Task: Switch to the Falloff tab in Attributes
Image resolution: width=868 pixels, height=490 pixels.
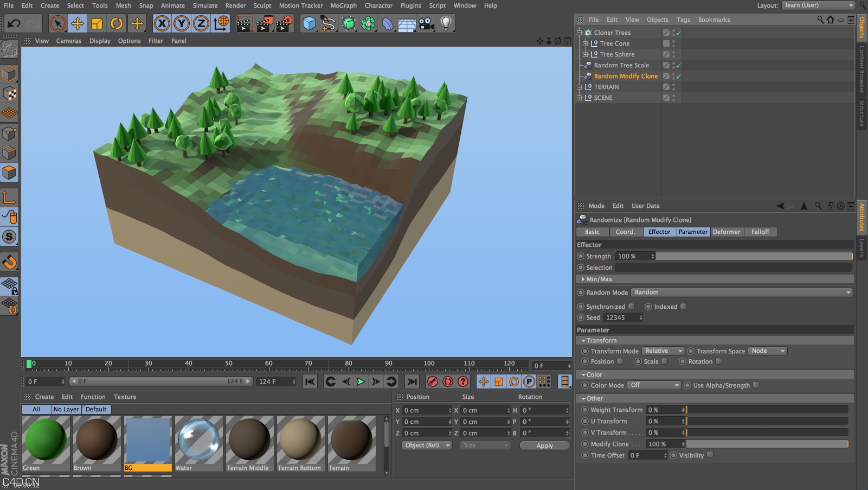Action: [761, 232]
